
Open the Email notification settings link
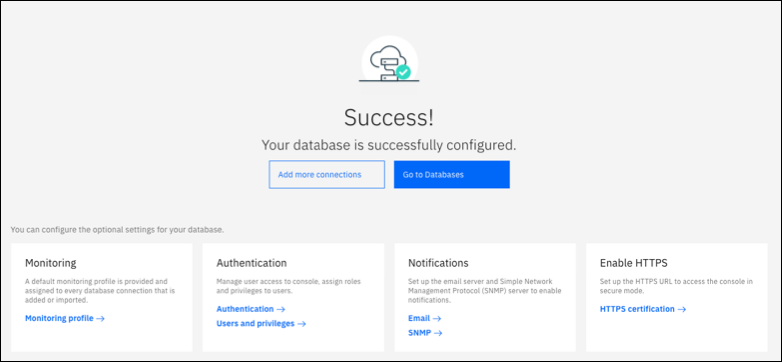419,319
